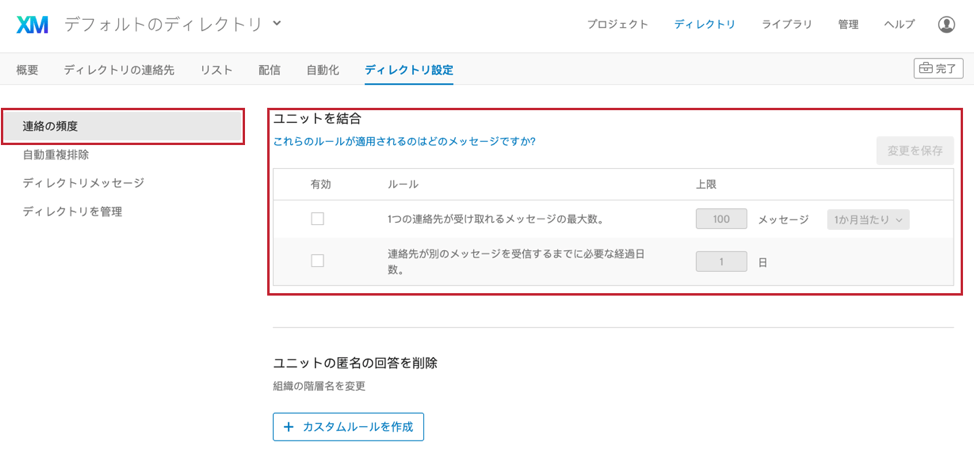Open the 1か月当たり period dropdown
This screenshot has height=456, width=974.
click(x=868, y=219)
